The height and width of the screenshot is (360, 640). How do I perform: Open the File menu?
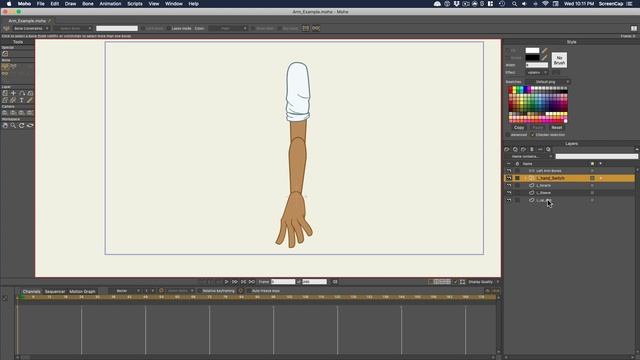coord(40,4)
